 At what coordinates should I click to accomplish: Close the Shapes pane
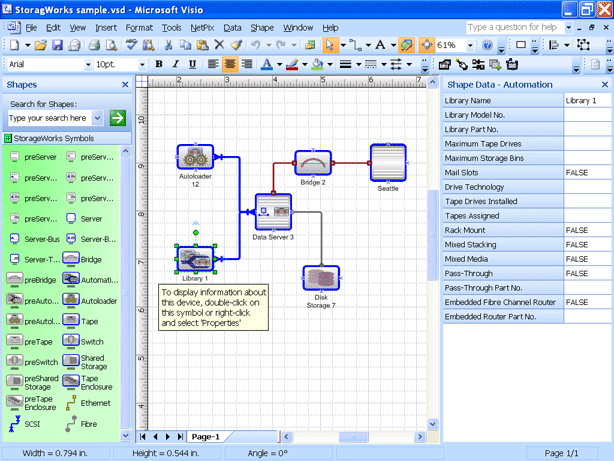[125, 85]
